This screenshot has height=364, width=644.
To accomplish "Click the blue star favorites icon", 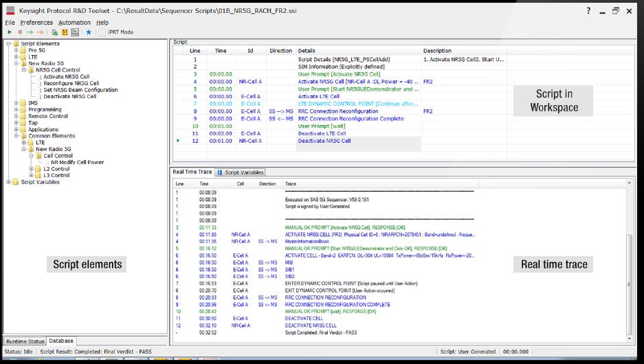I will [x=88, y=32].
